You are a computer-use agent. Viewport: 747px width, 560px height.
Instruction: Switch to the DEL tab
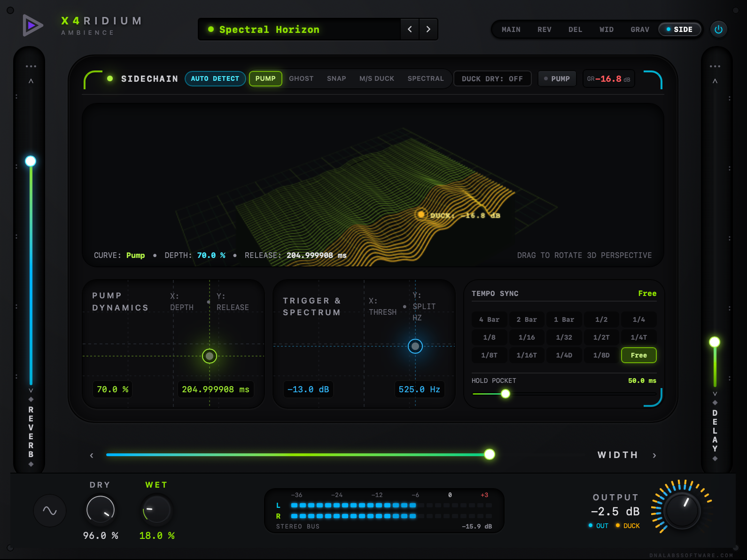576,29
